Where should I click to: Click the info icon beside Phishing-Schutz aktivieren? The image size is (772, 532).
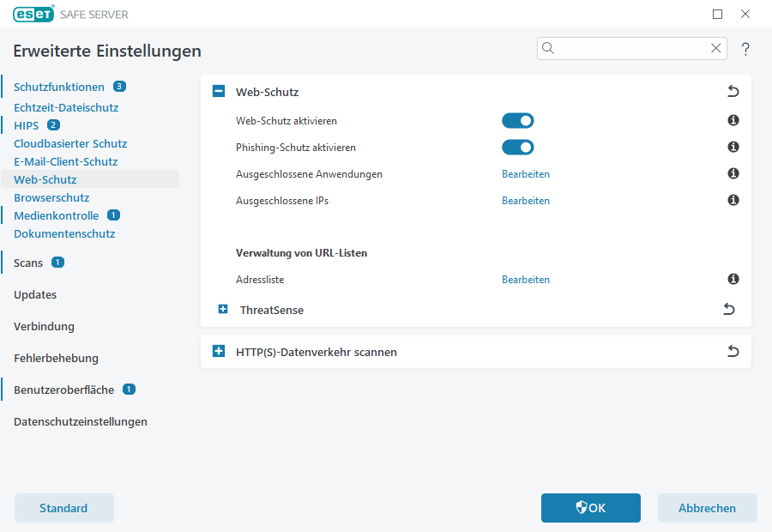(733, 147)
